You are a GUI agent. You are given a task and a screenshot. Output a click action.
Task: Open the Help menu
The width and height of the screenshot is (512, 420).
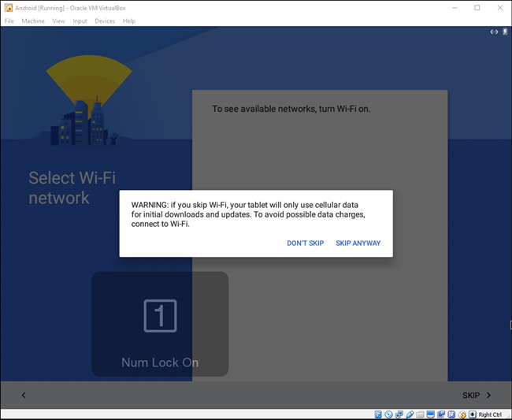(129, 21)
